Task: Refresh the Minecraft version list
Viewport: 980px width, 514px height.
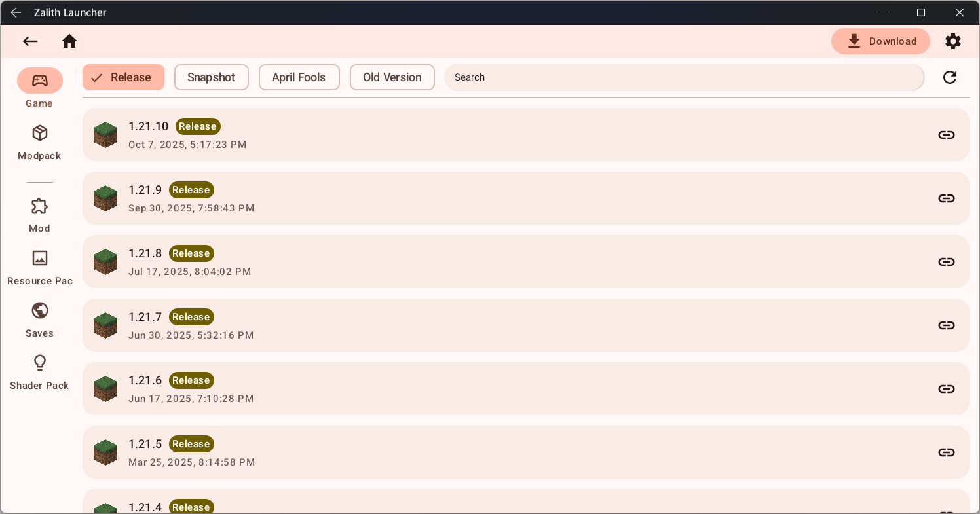Action: 949,77
